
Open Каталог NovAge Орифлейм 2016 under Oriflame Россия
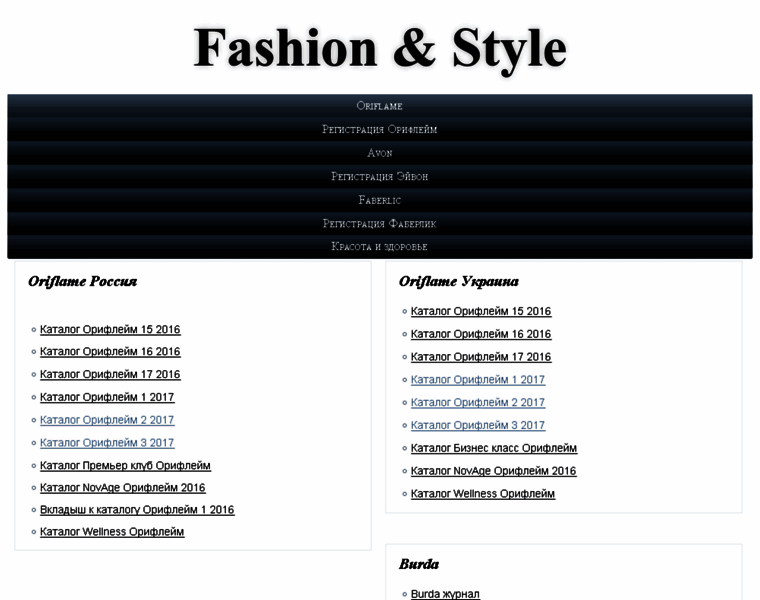[123, 488]
